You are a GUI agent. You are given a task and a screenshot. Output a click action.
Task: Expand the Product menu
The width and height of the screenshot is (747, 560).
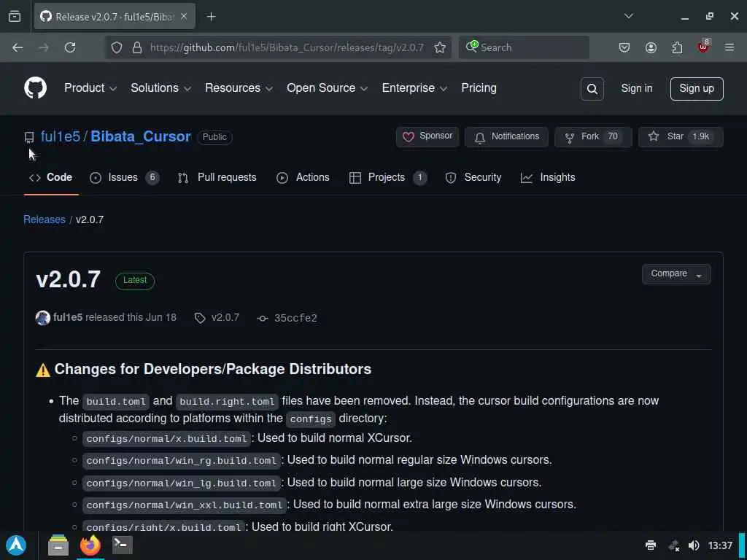click(x=90, y=88)
